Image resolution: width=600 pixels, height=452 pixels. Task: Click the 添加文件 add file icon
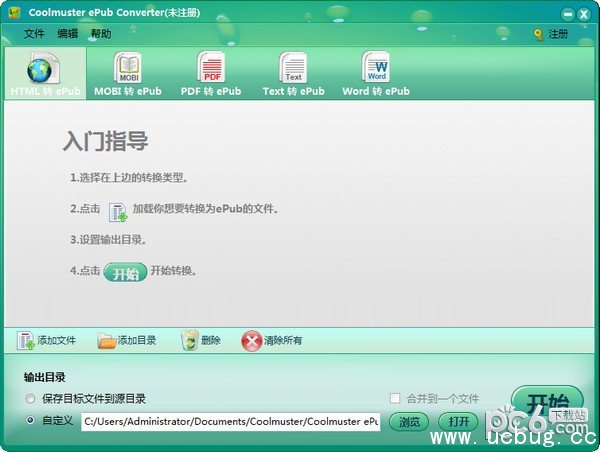click(26, 341)
